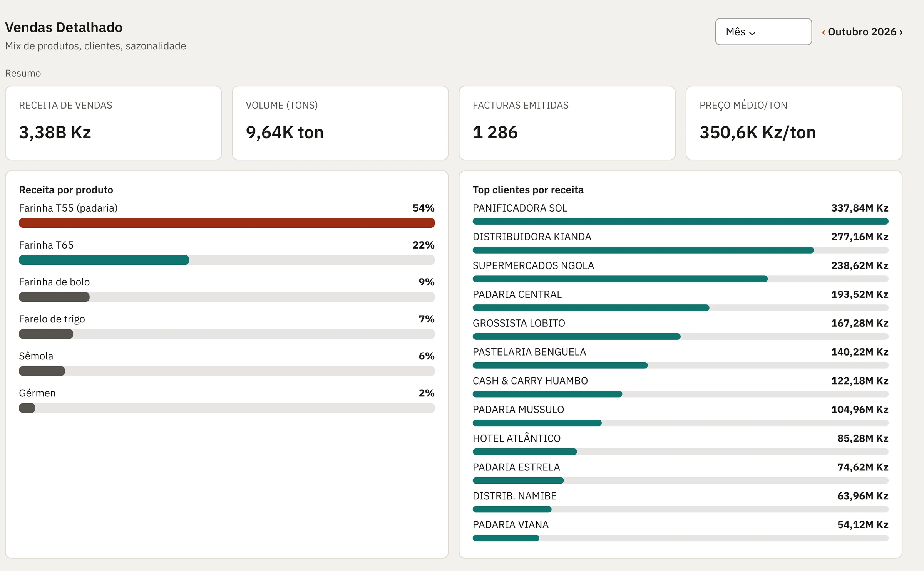
Task: Select HOTEL ATLÂNTICO client name
Action: coord(516,438)
